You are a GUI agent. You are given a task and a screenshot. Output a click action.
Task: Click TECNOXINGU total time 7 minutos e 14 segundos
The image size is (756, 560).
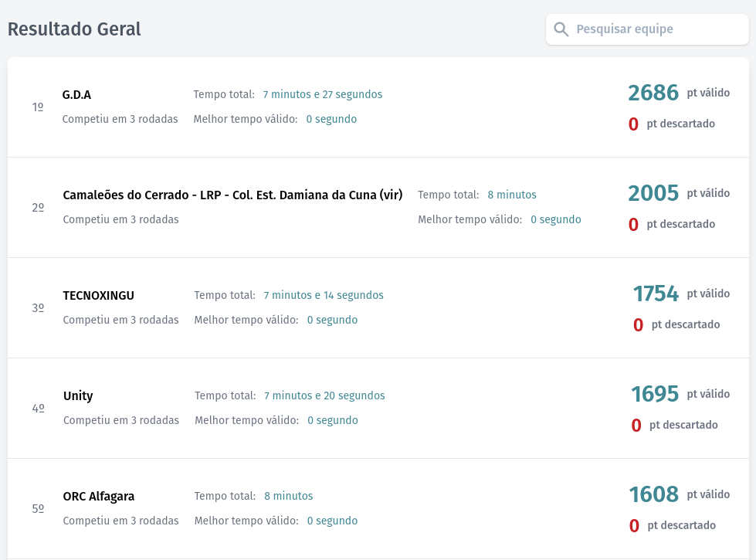point(323,295)
